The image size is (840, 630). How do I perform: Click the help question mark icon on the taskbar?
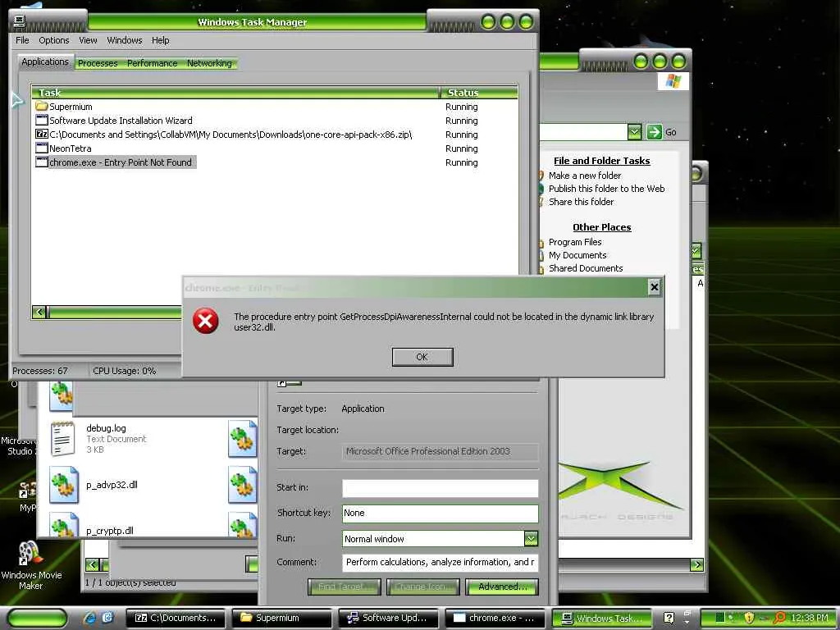669,618
